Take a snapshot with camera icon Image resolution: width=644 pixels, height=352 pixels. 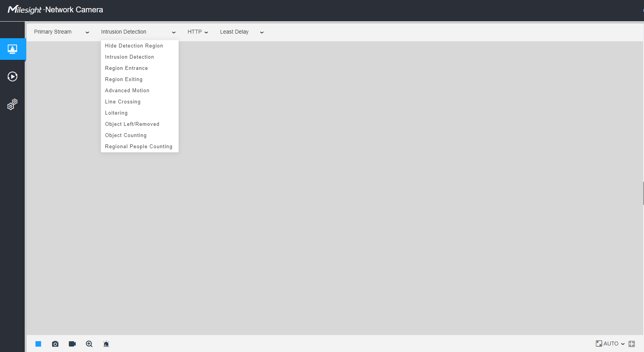coord(55,344)
